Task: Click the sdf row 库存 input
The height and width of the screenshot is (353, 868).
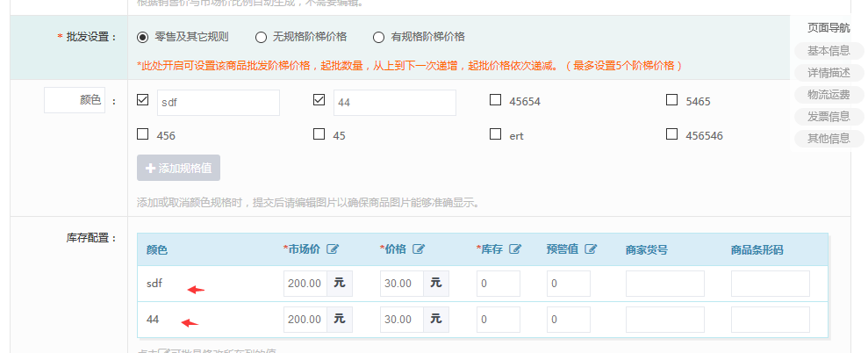Action: pyautogui.click(x=499, y=284)
